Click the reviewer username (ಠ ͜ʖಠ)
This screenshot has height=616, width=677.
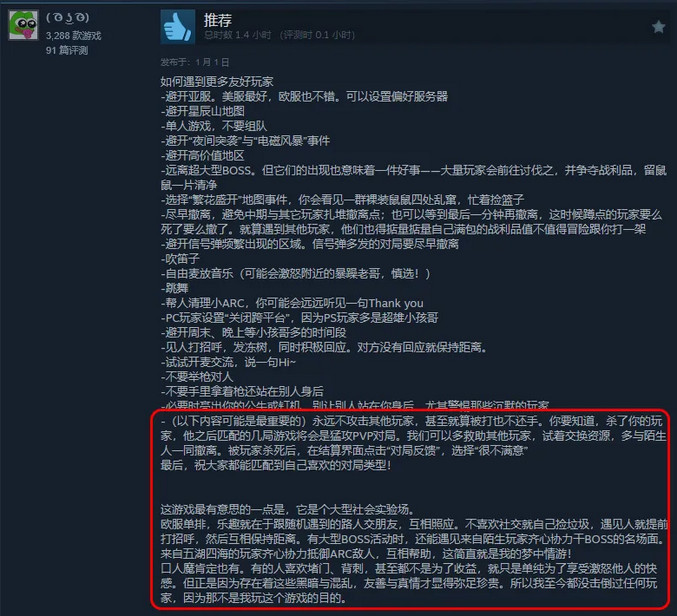click(67, 18)
